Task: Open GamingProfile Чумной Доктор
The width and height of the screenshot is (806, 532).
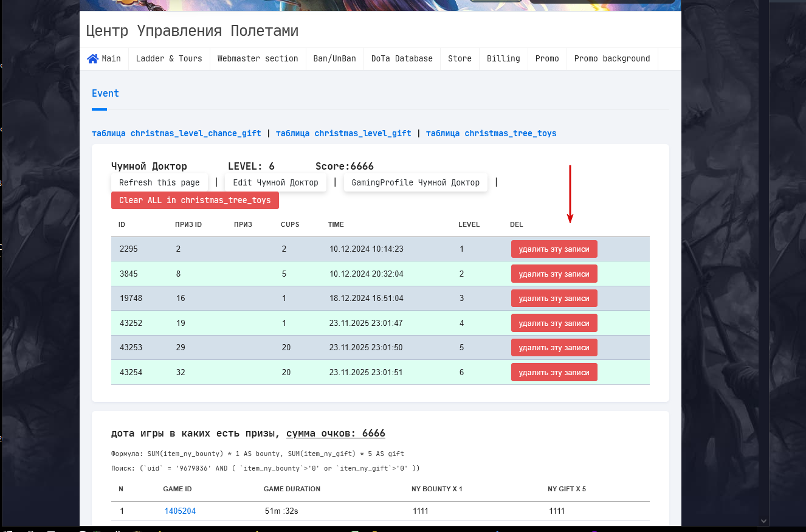Action: point(416,182)
